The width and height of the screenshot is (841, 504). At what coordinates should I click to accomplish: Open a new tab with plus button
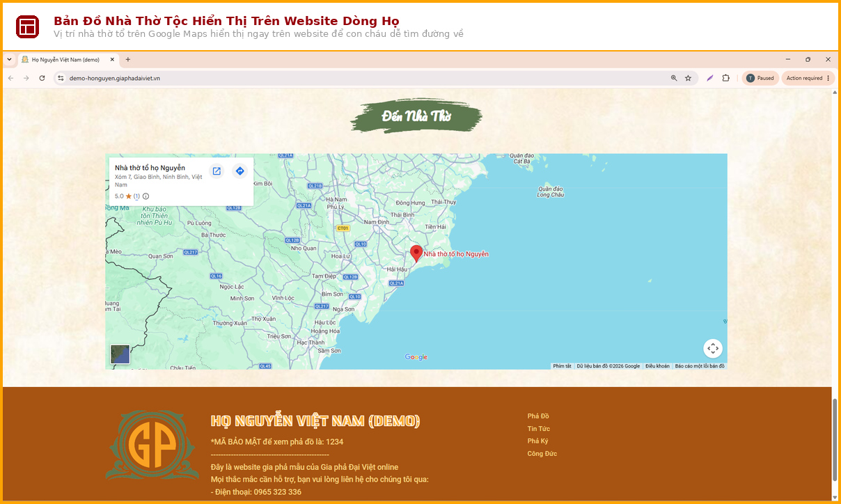coord(127,60)
